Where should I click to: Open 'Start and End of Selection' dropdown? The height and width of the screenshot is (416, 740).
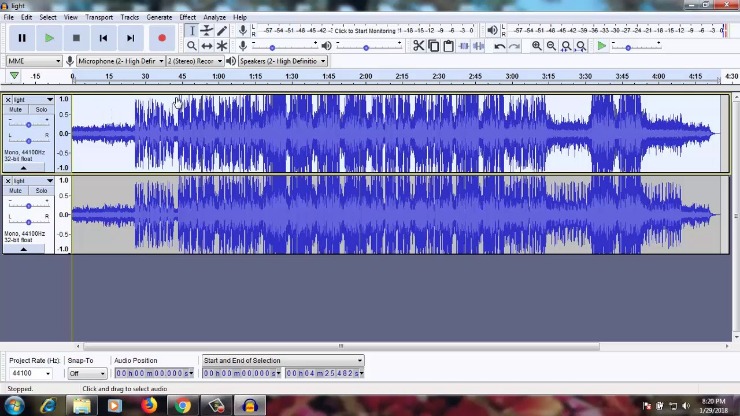283,360
